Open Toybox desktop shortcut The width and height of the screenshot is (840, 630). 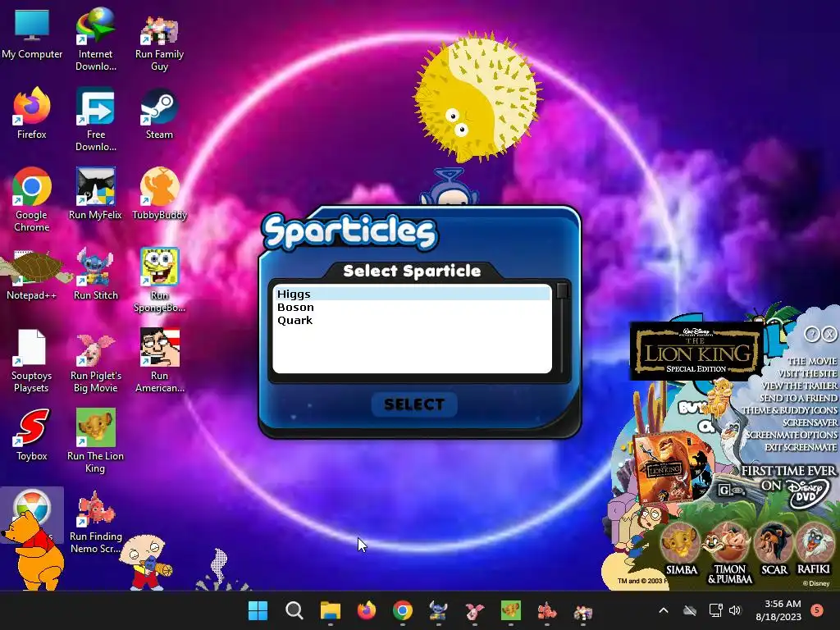point(32,435)
